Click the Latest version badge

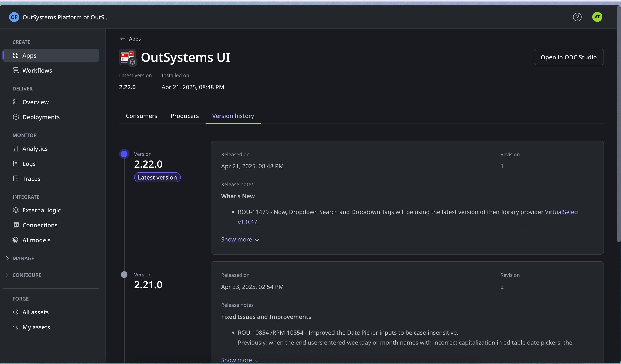pyautogui.click(x=157, y=177)
